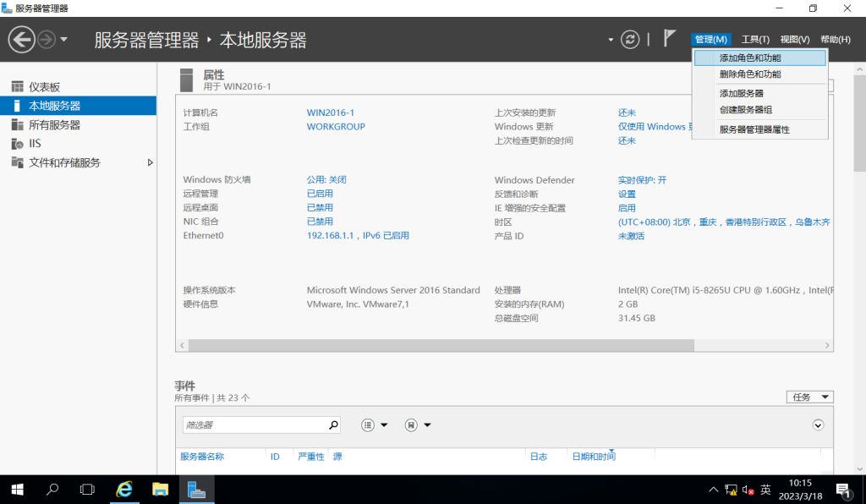Open 仪表板 in the sidebar
The width and height of the screenshot is (866, 504).
[78, 86]
